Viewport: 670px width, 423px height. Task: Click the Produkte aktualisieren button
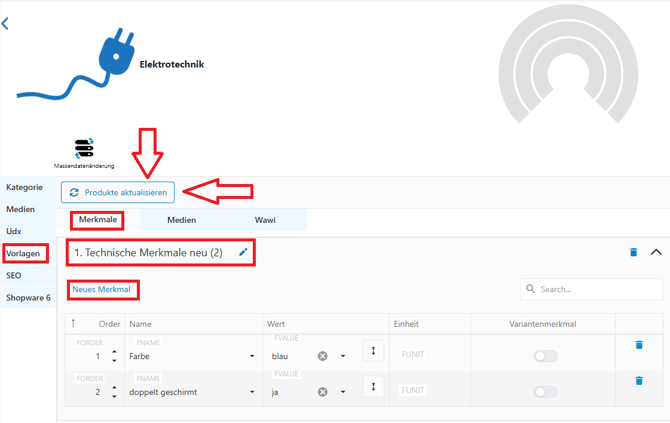(118, 192)
